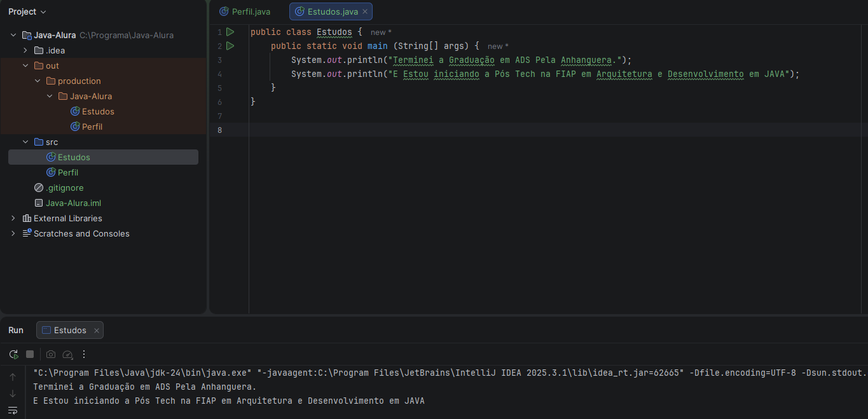Screen dimensions: 868x419
Task: Click the green run gutter icon on line 1
Action: point(230,32)
